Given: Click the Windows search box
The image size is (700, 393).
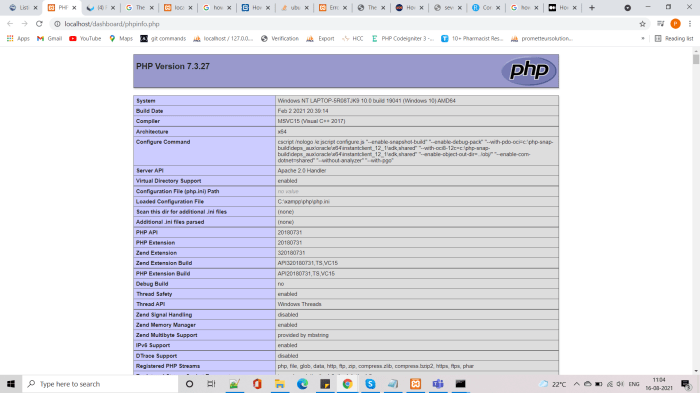Looking at the screenshot, I should coord(100,384).
